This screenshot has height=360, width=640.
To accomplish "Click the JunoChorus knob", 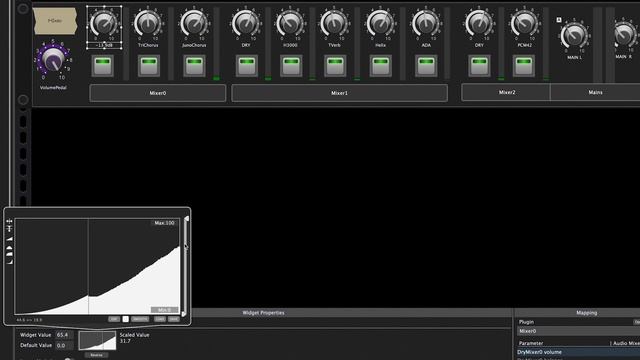I will click(x=194, y=24).
